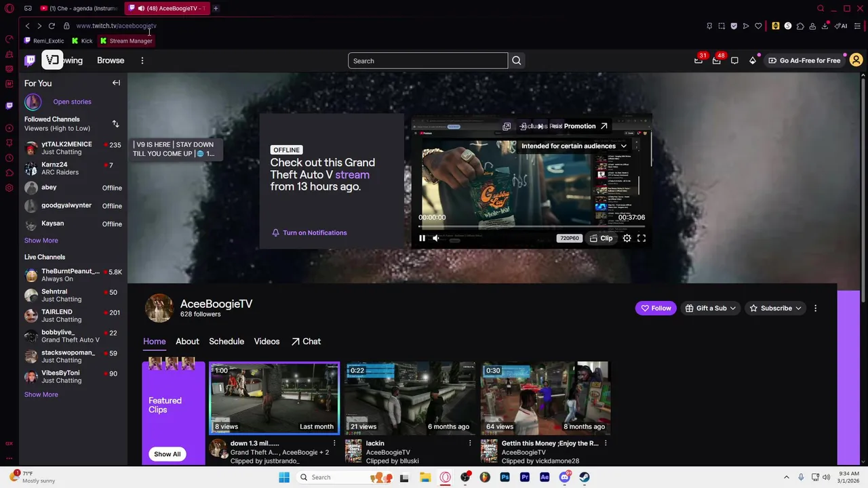Open Steam from the taskbar
868x488 pixels.
coord(585,477)
